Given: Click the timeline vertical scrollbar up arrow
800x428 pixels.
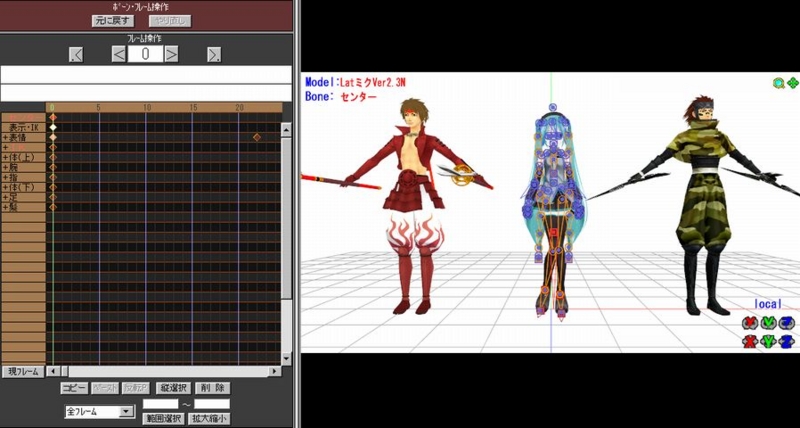Looking at the screenshot, I should click(x=286, y=130).
